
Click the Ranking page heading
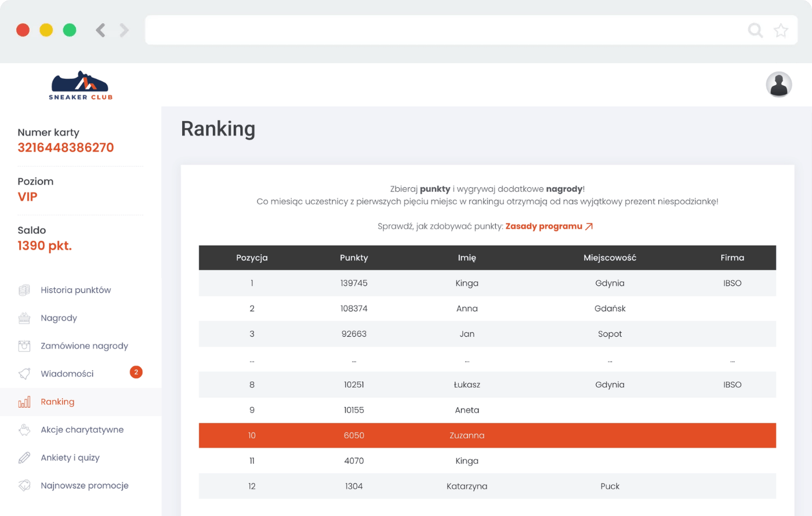pyautogui.click(x=218, y=129)
